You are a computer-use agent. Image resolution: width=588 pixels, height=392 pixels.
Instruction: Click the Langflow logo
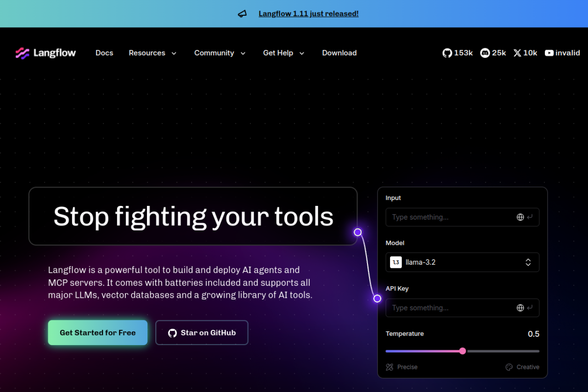point(45,53)
